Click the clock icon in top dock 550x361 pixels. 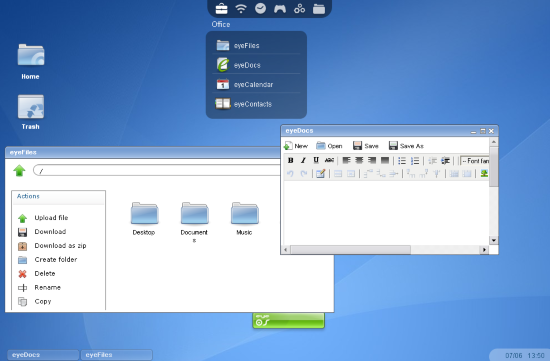[x=260, y=8]
